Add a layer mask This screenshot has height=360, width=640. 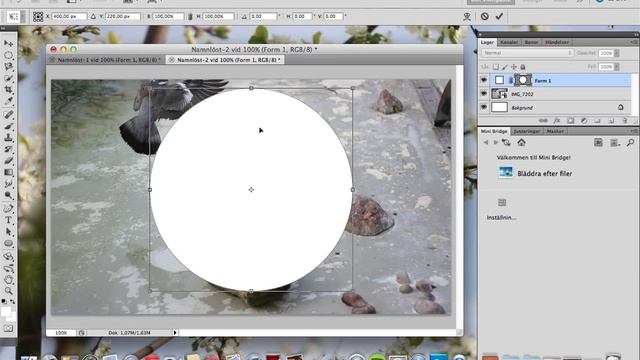pyautogui.click(x=571, y=121)
